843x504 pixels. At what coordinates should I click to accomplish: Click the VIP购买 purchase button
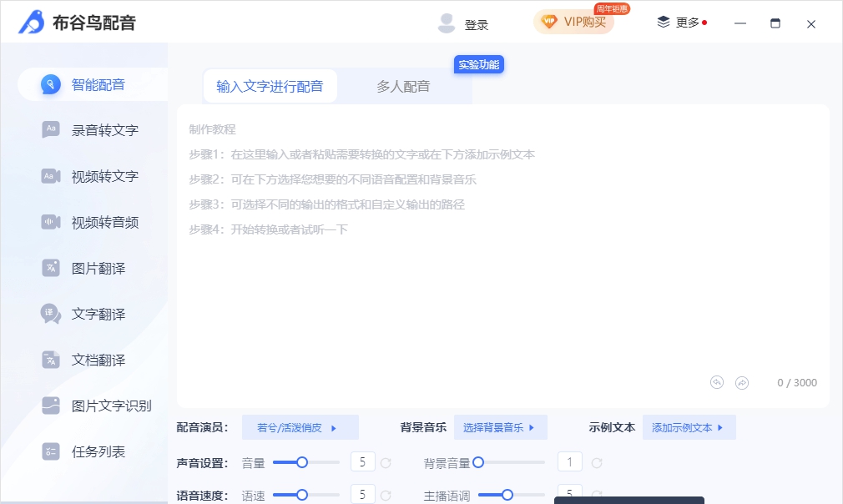[573, 22]
